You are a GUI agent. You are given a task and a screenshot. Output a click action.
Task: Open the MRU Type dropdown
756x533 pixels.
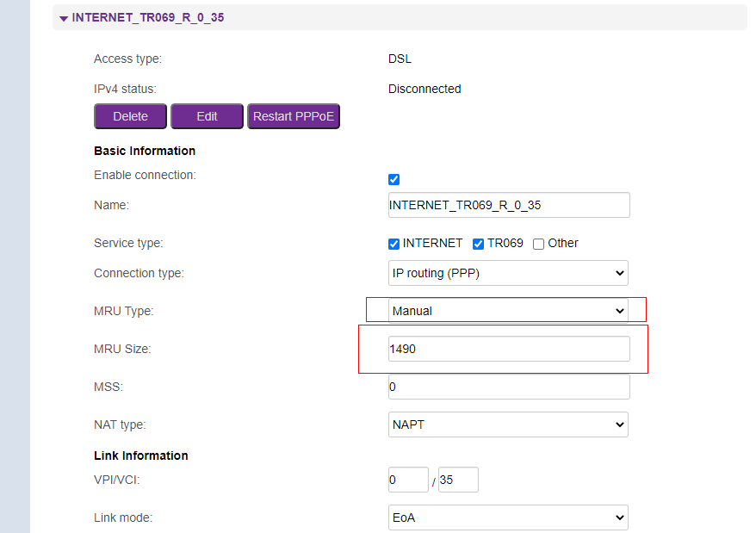point(508,311)
